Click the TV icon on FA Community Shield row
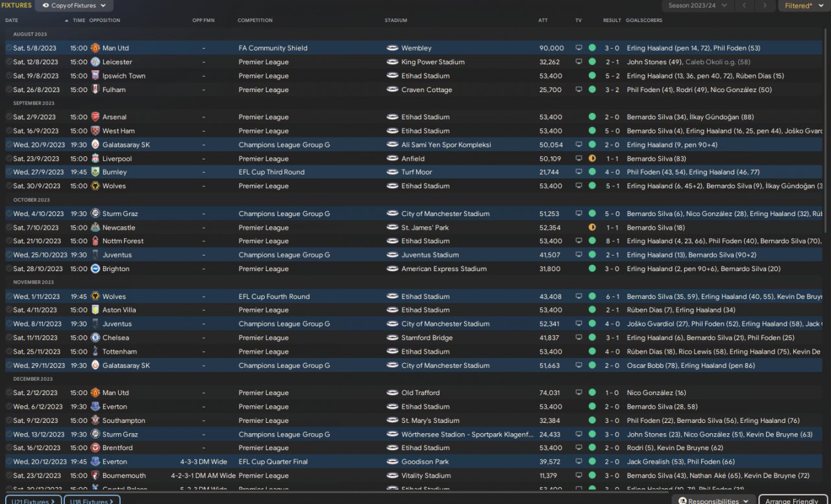 (x=578, y=48)
